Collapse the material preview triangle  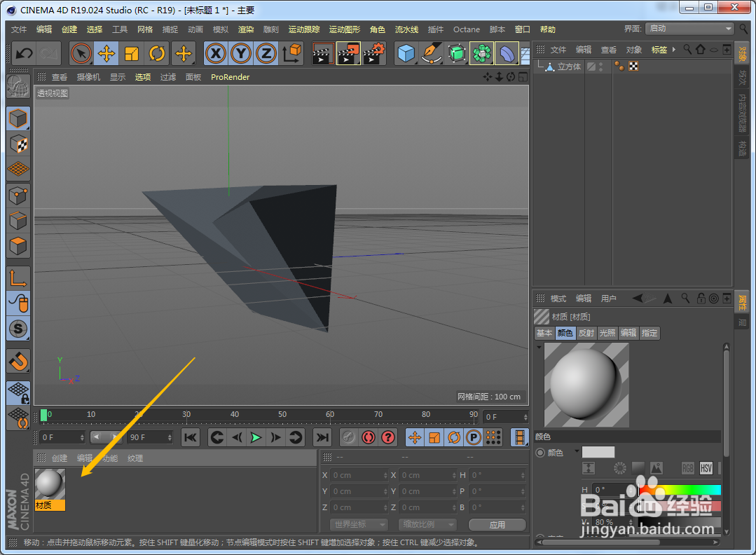(x=539, y=347)
